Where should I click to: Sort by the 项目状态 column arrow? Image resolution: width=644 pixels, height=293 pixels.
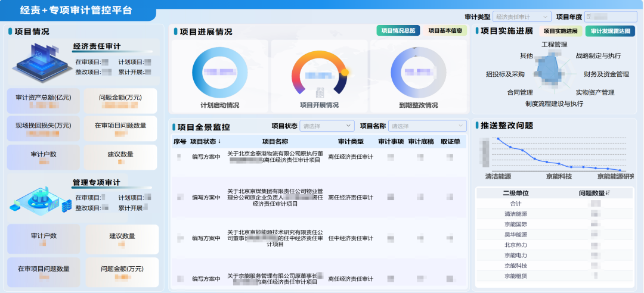click(219, 142)
